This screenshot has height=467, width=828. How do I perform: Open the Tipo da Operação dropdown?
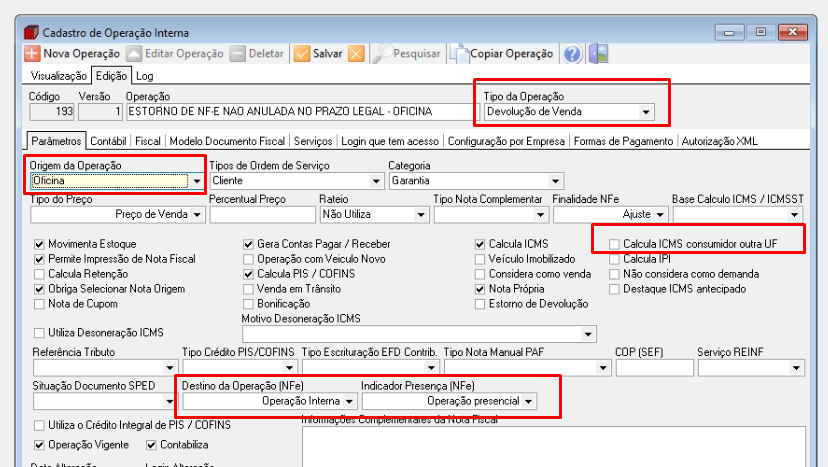click(646, 112)
